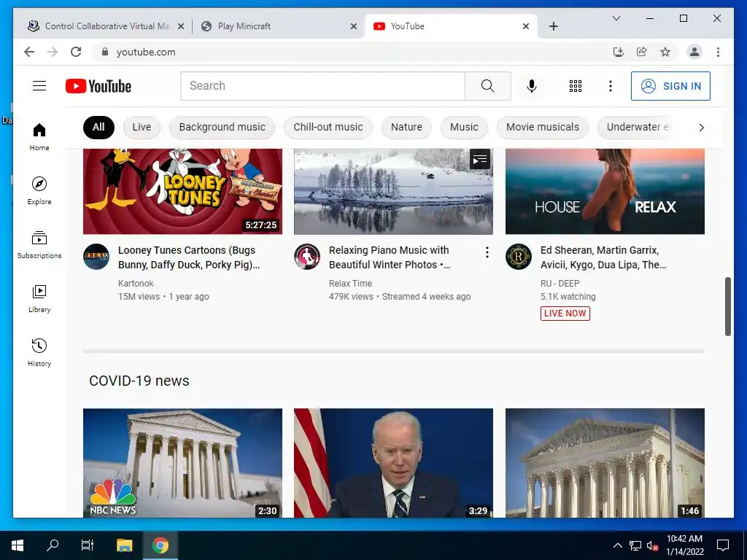Click the muted volume tray icon

tap(652, 545)
